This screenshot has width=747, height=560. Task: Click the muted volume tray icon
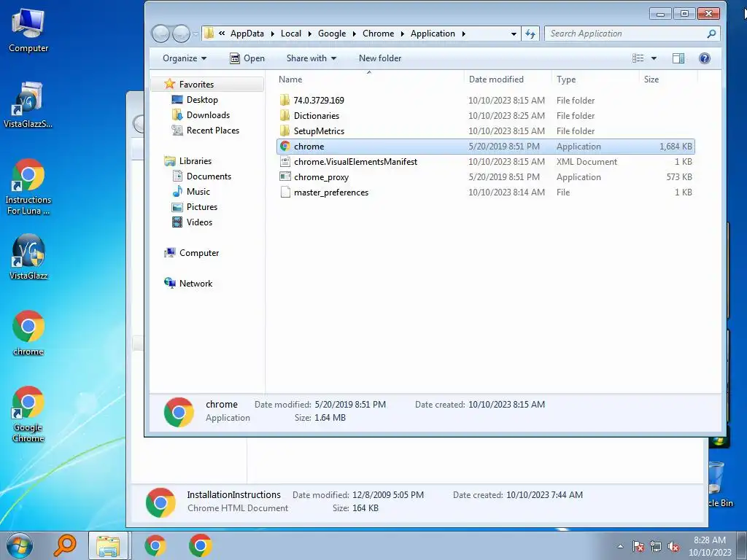tap(673, 547)
